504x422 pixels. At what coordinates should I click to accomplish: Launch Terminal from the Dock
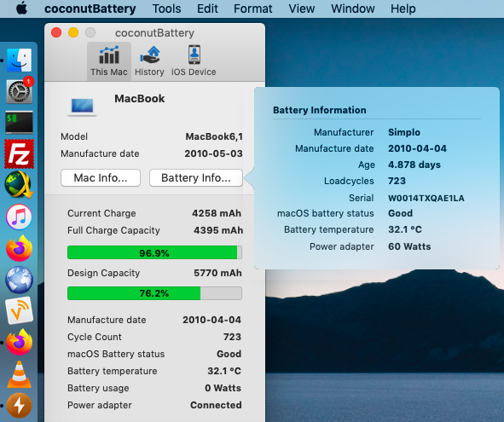(x=20, y=123)
